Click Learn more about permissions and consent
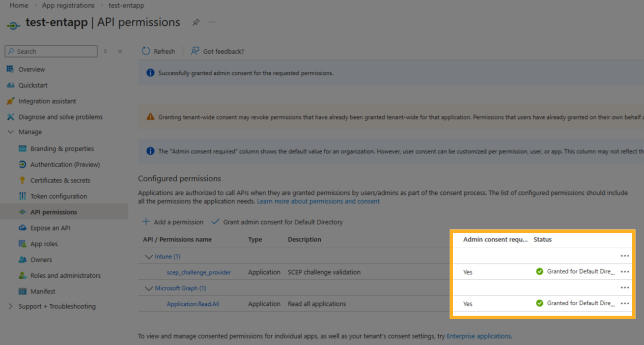 pyautogui.click(x=318, y=201)
